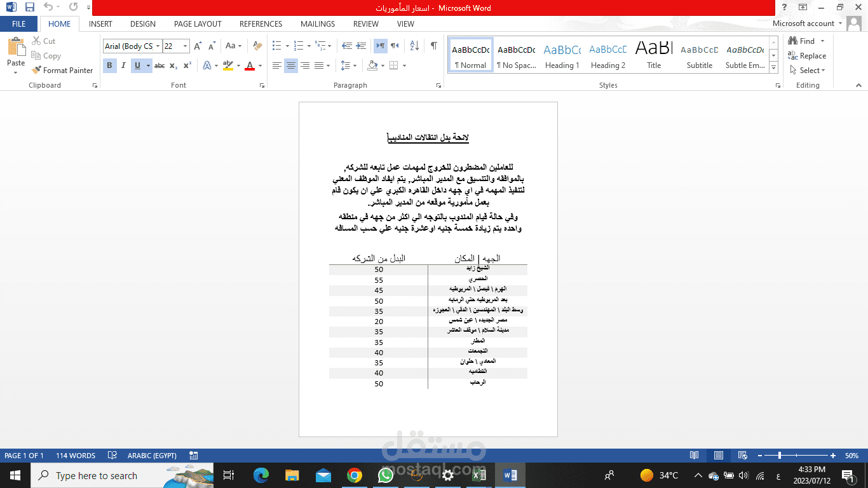The width and height of the screenshot is (868, 488).
Task: Align text left
Action: [x=277, y=65]
